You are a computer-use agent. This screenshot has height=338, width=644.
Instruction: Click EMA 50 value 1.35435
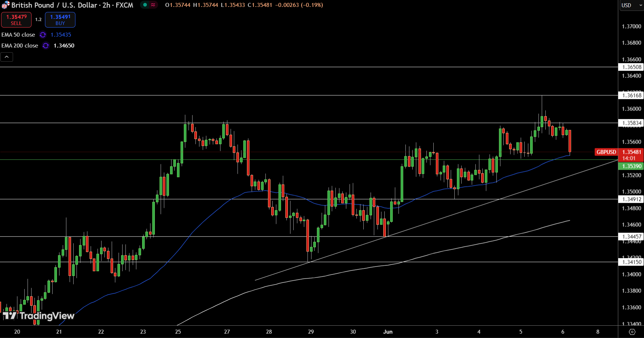pyautogui.click(x=61, y=35)
